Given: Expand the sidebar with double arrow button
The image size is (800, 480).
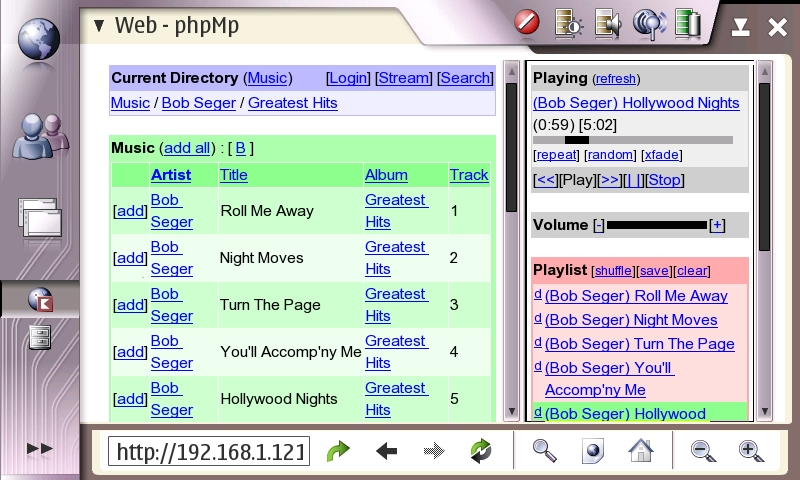Looking at the screenshot, I should click(39, 449).
